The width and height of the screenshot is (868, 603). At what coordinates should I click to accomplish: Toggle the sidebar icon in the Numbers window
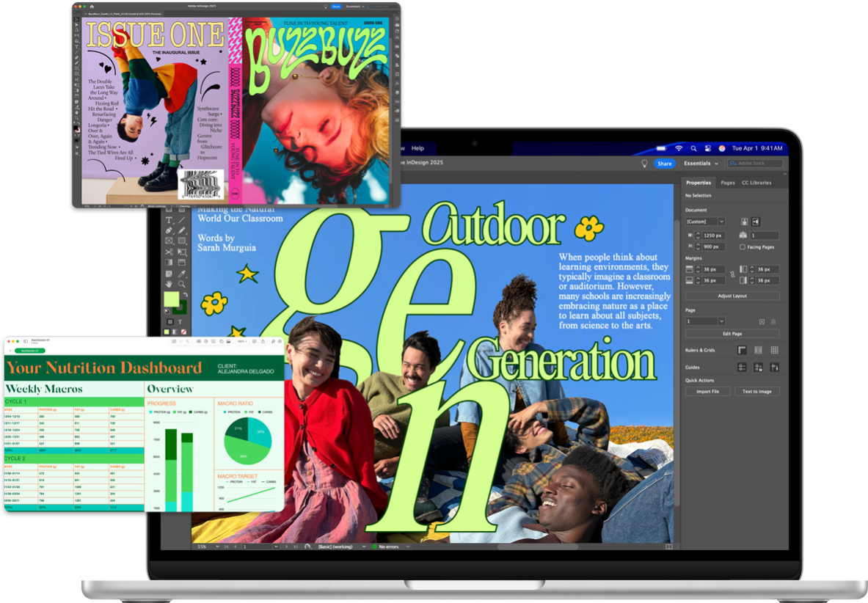click(26, 341)
